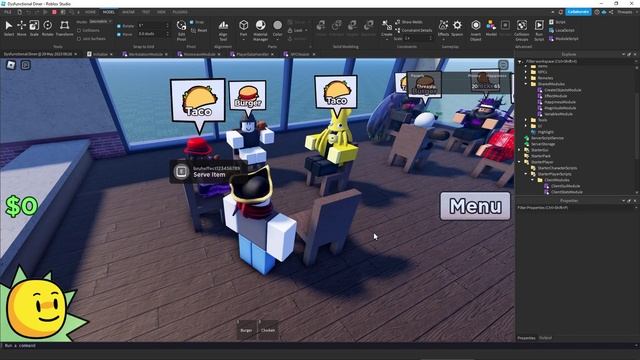Open the PlayerDataHandler script tab
The width and height of the screenshot is (640, 360).
(x=252, y=54)
